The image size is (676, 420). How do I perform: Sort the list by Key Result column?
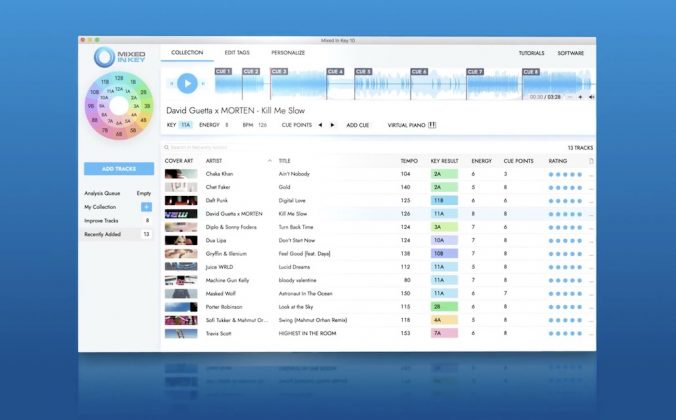(x=444, y=160)
